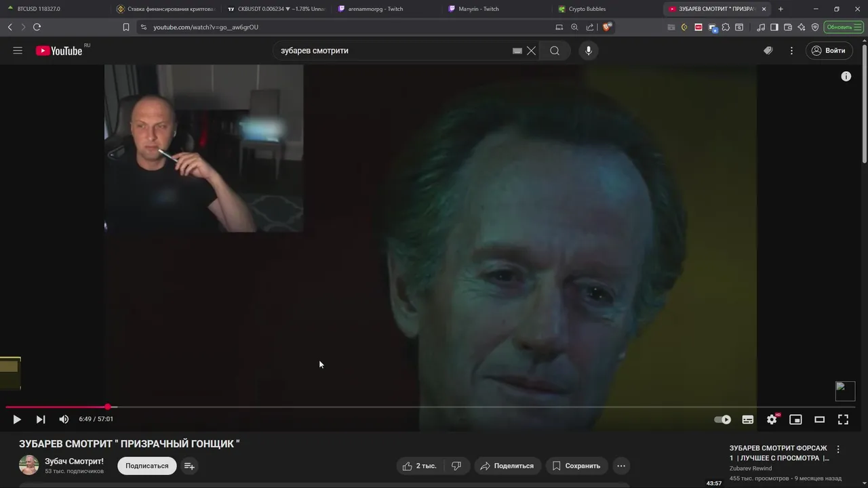Click the share page icon in the address bar

click(590, 27)
